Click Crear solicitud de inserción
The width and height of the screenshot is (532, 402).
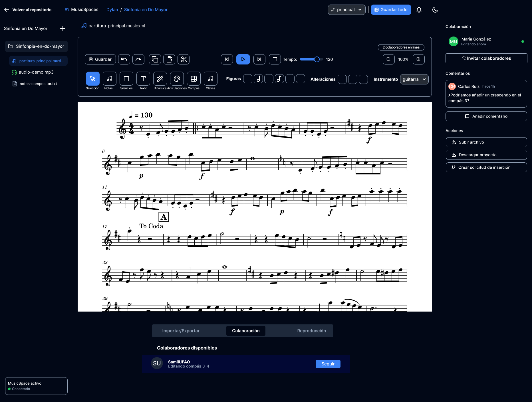(486, 167)
